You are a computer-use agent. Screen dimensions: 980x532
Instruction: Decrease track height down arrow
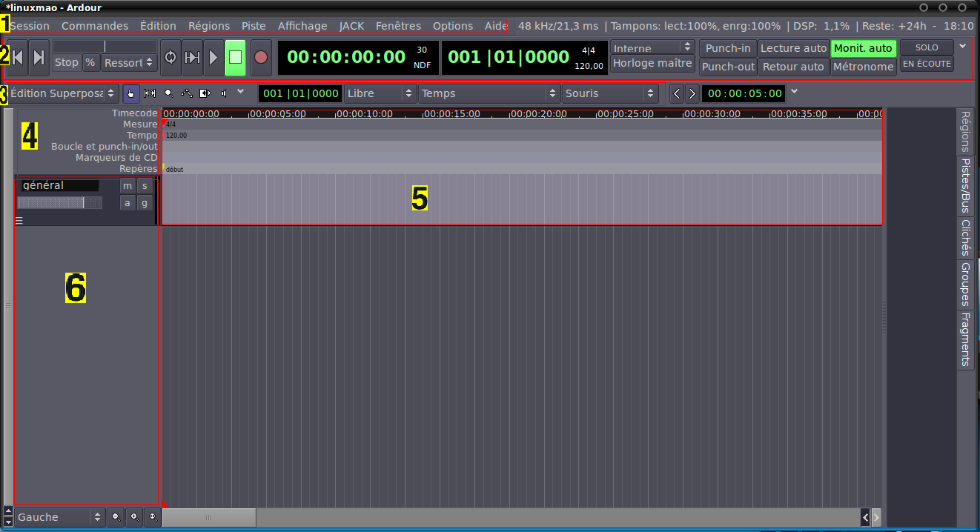tap(8, 521)
